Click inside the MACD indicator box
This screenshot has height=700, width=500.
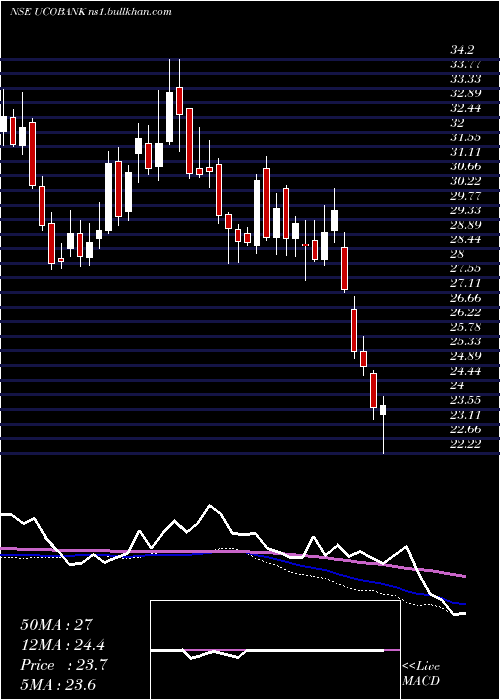tap(275, 650)
